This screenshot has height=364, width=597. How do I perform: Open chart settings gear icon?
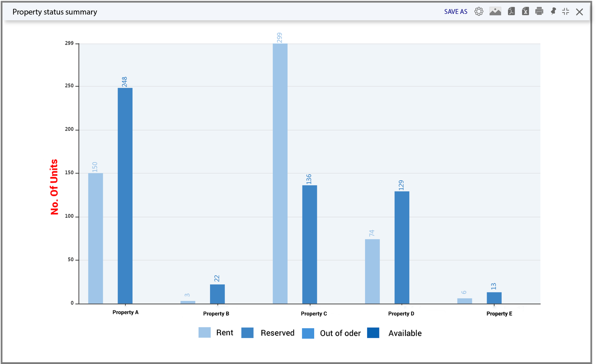coord(479,12)
